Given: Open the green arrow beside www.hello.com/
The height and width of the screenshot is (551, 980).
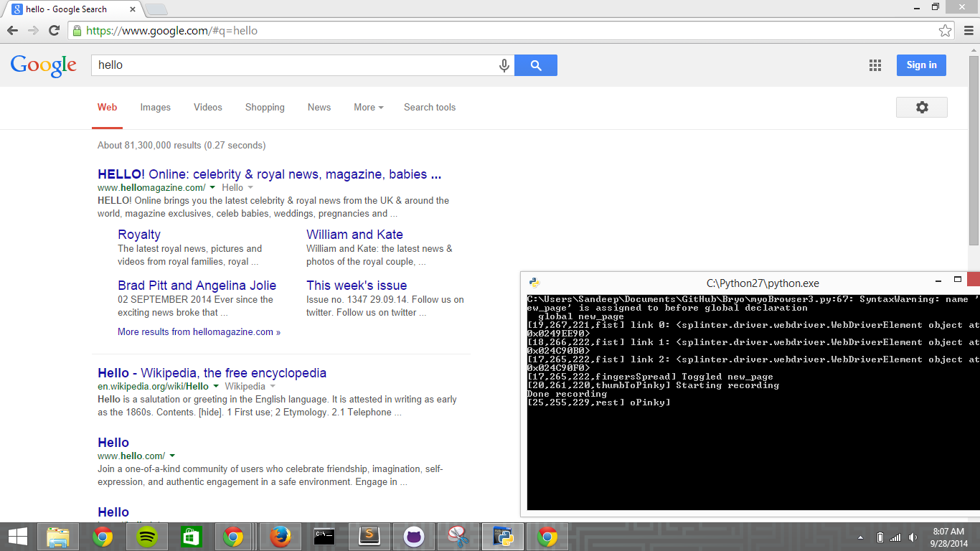Looking at the screenshot, I should click(172, 456).
